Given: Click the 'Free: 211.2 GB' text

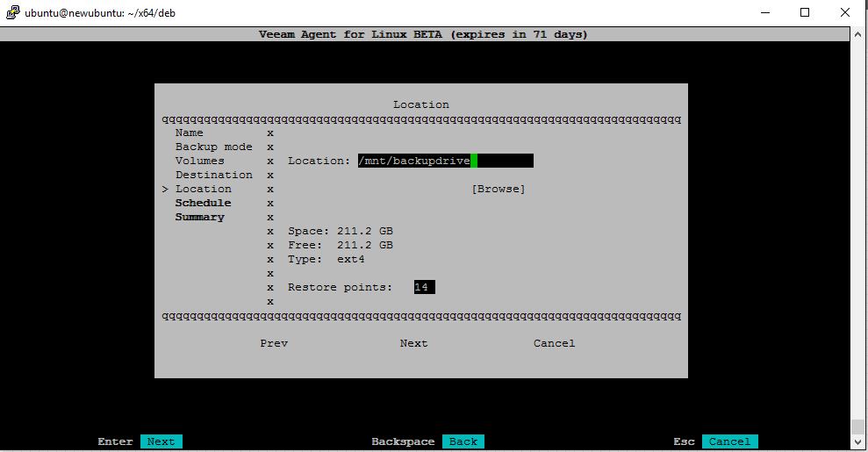Looking at the screenshot, I should click(341, 245).
